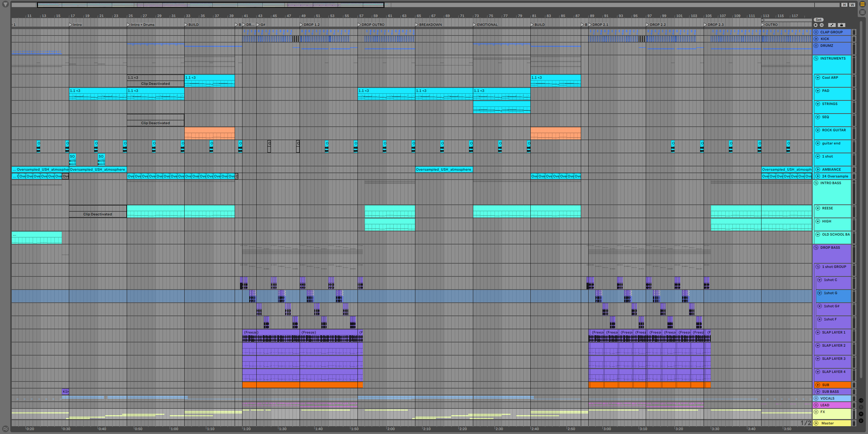This screenshot has height=434, width=868.
Task: Click the Set locator button
Action: click(819, 20)
